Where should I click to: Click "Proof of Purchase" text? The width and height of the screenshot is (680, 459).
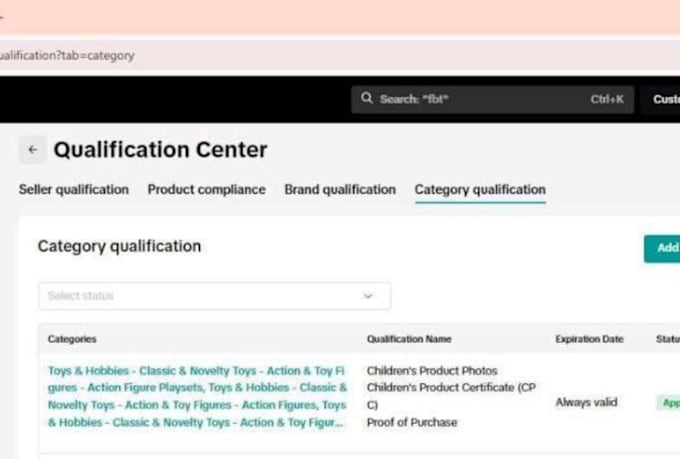click(x=412, y=422)
